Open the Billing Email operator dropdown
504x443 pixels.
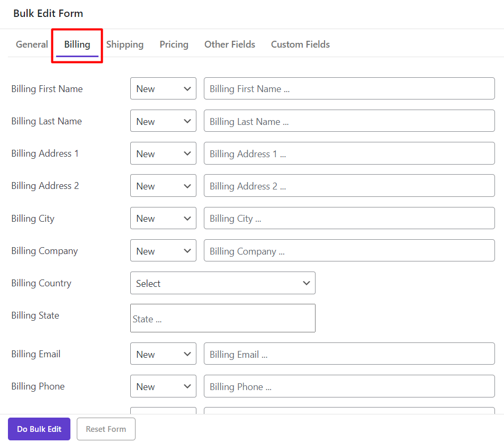click(163, 354)
